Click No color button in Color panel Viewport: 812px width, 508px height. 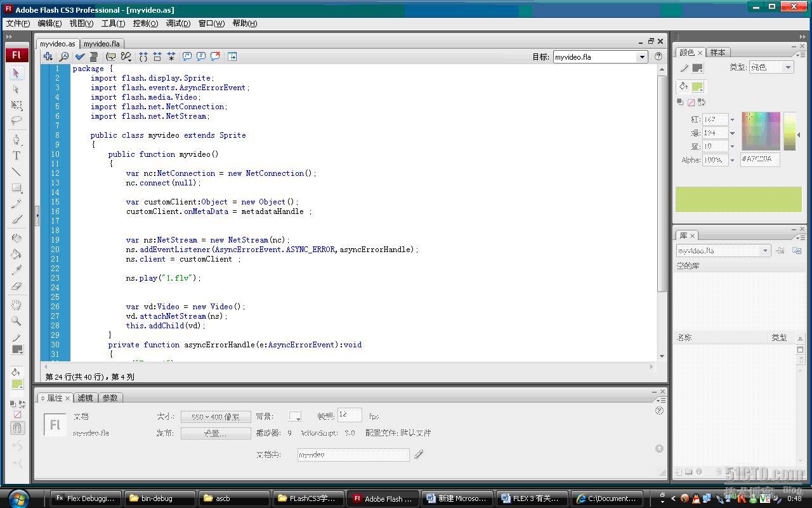[691, 102]
